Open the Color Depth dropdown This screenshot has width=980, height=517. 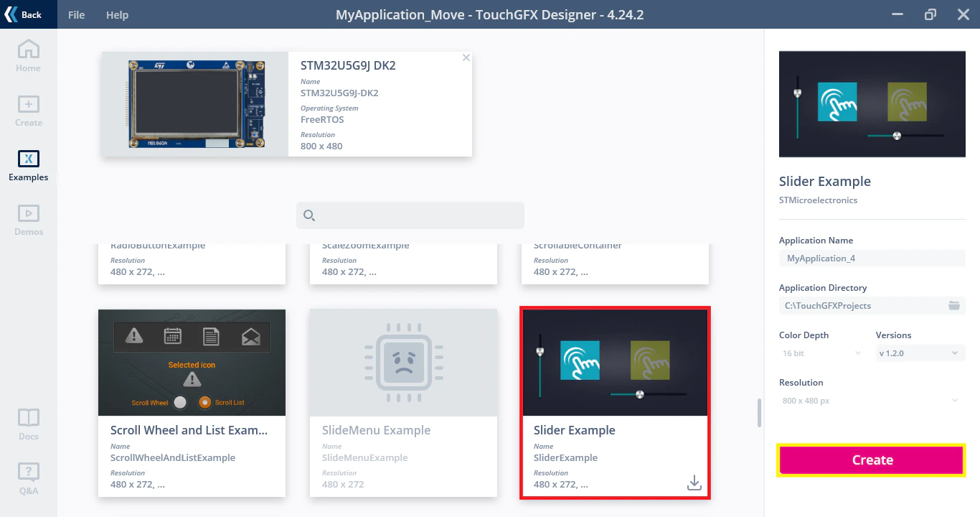822,353
